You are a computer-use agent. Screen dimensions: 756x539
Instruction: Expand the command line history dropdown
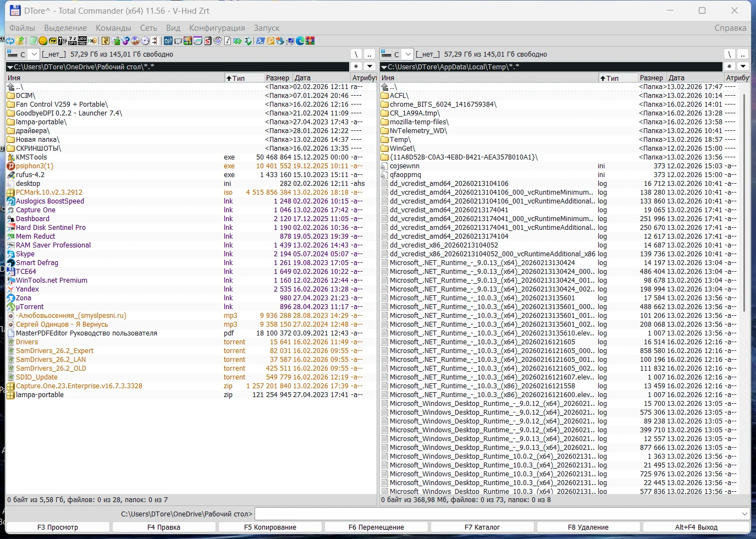(x=745, y=514)
